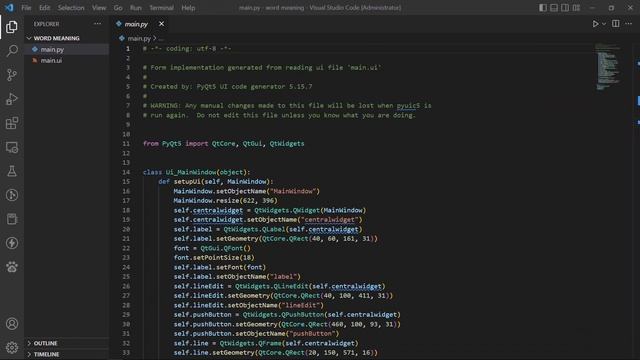Close the main.py editor tab
The height and width of the screenshot is (360, 640).
[162, 24]
